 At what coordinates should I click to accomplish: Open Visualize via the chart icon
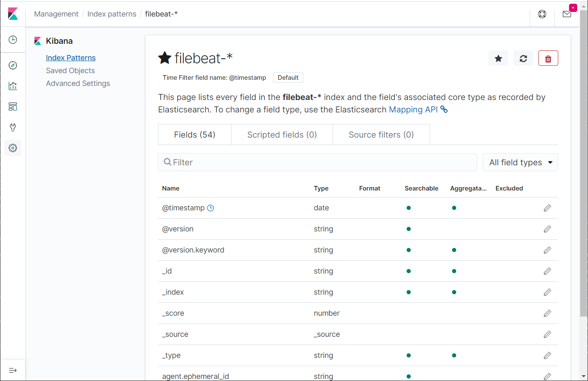13,86
